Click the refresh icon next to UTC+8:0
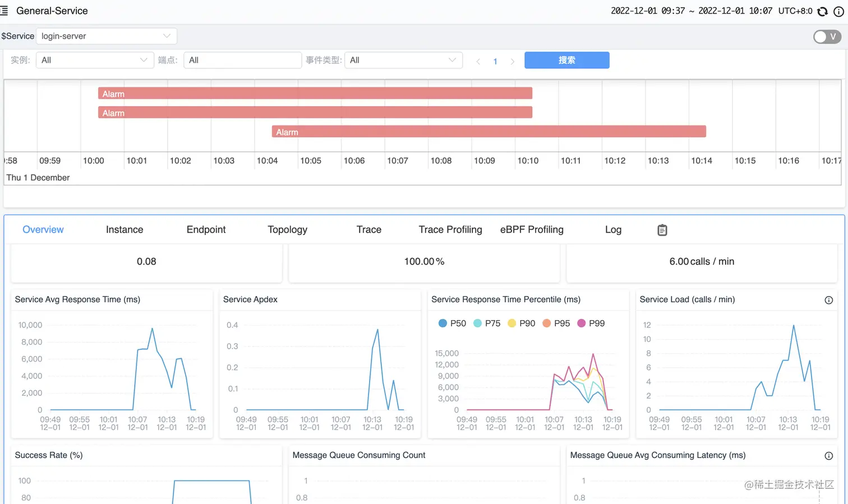 pyautogui.click(x=822, y=11)
